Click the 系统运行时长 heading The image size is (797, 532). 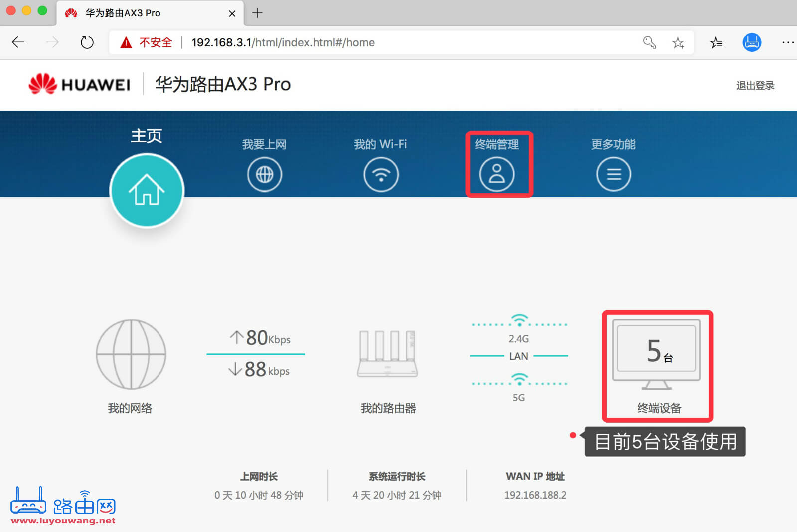point(397,477)
